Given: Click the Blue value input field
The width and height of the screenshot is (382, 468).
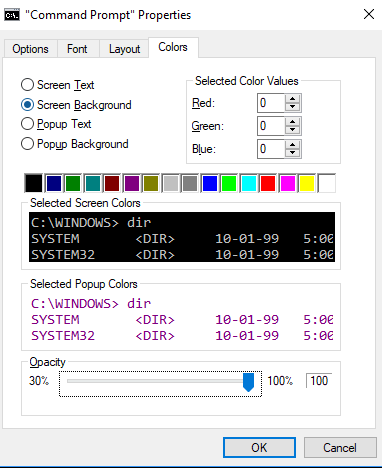Looking at the screenshot, I should [271, 149].
